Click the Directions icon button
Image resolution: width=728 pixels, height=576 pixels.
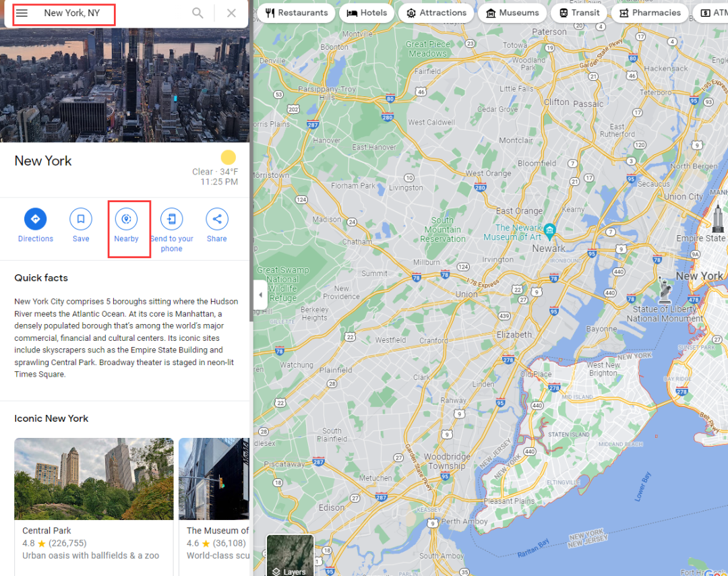coord(35,219)
